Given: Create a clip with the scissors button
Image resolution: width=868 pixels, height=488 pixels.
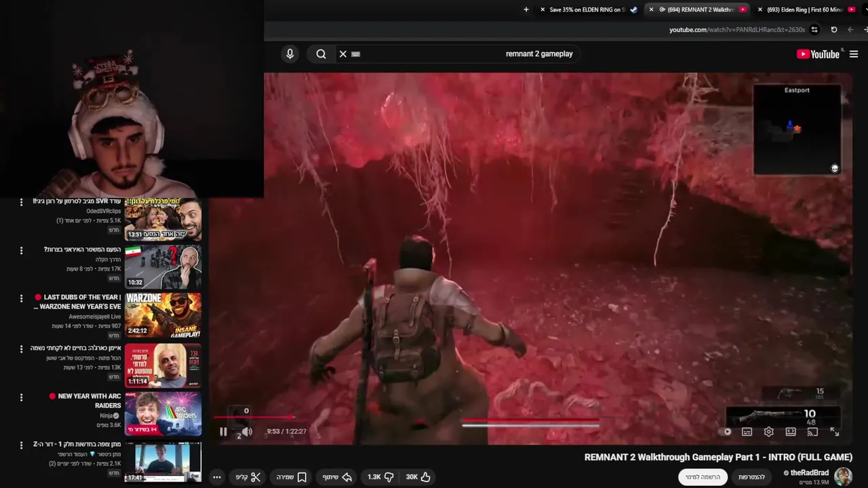Looking at the screenshot, I should point(248,477).
